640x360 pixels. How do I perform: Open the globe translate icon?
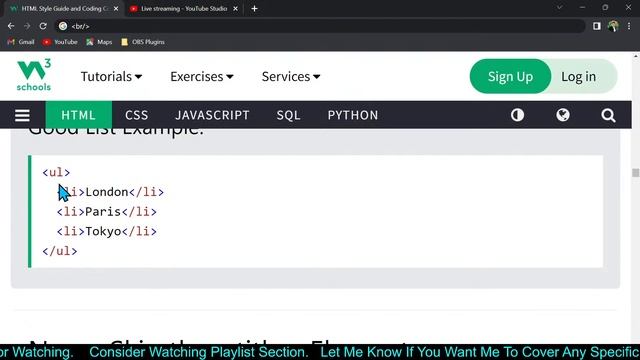pyautogui.click(x=563, y=116)
